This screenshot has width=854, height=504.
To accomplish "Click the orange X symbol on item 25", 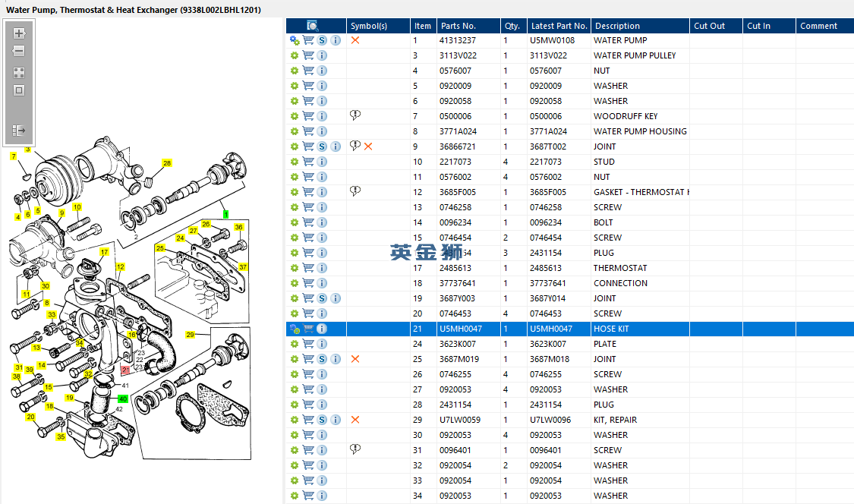I will pyautogui.click(x=355, y=359).
